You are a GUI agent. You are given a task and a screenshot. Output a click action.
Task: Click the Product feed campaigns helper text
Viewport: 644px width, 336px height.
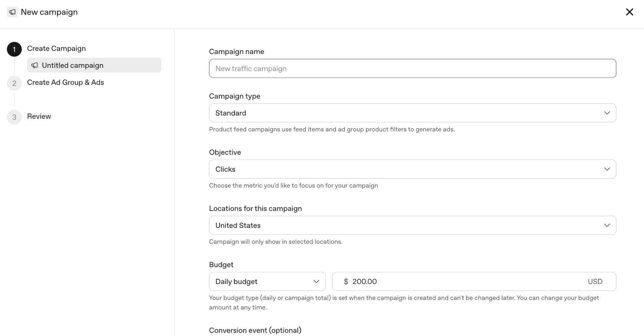click(332, 129)
